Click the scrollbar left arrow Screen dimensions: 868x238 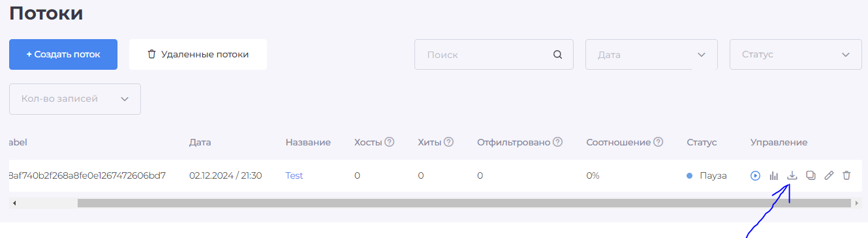14,203
